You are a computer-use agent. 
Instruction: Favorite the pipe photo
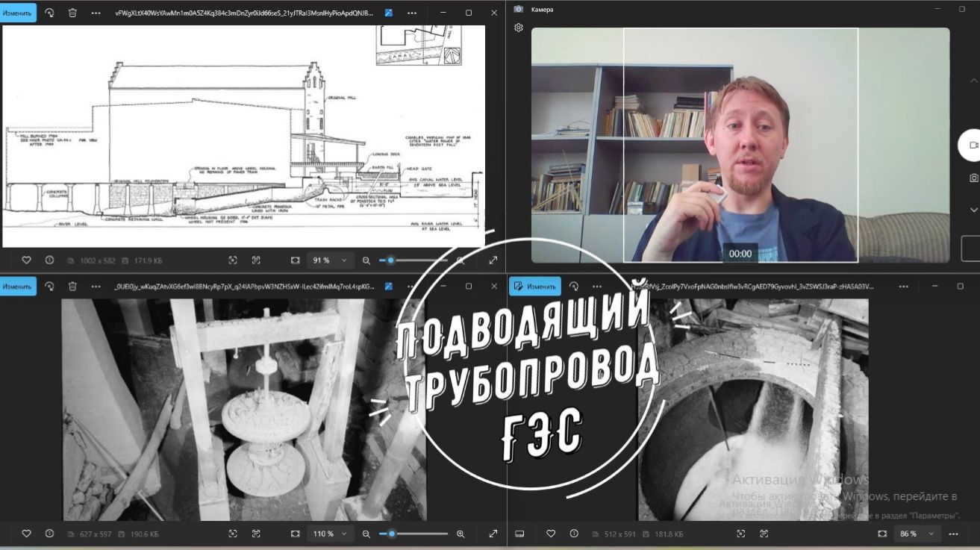pyautogui.click(x=551, y=534)
